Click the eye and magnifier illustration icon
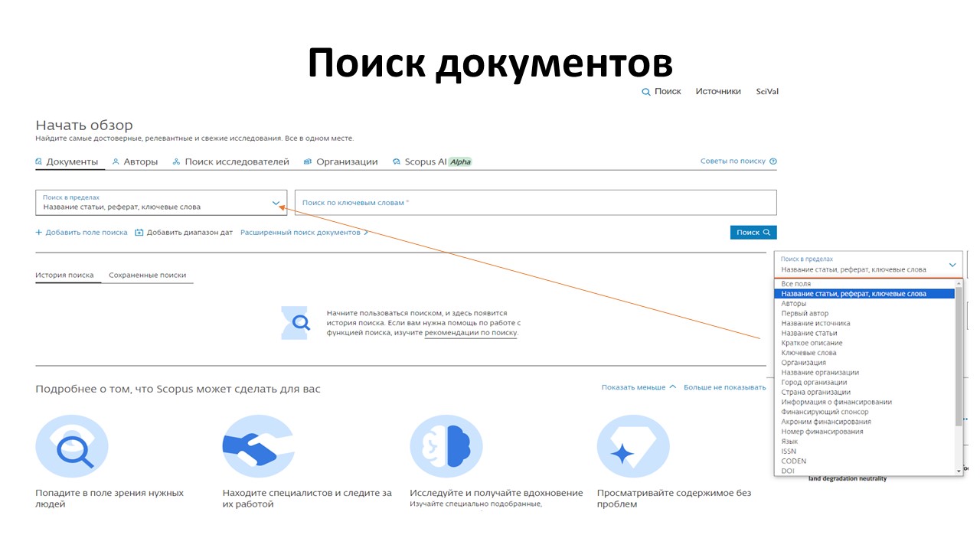 pos(72,446)
